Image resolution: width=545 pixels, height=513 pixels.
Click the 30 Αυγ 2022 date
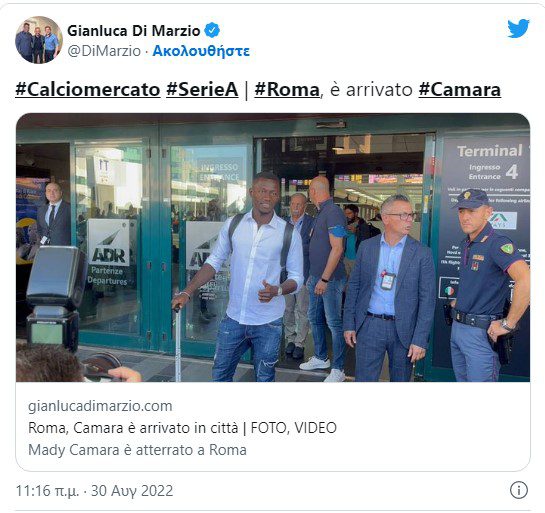click(132, 491)
